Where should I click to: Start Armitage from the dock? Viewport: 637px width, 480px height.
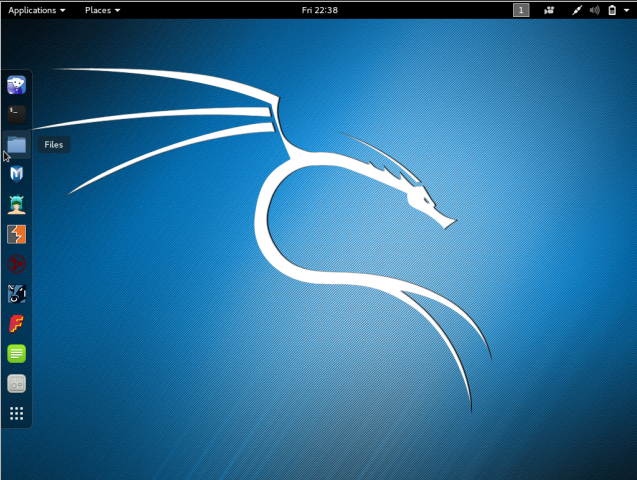(x=16, y=204)
